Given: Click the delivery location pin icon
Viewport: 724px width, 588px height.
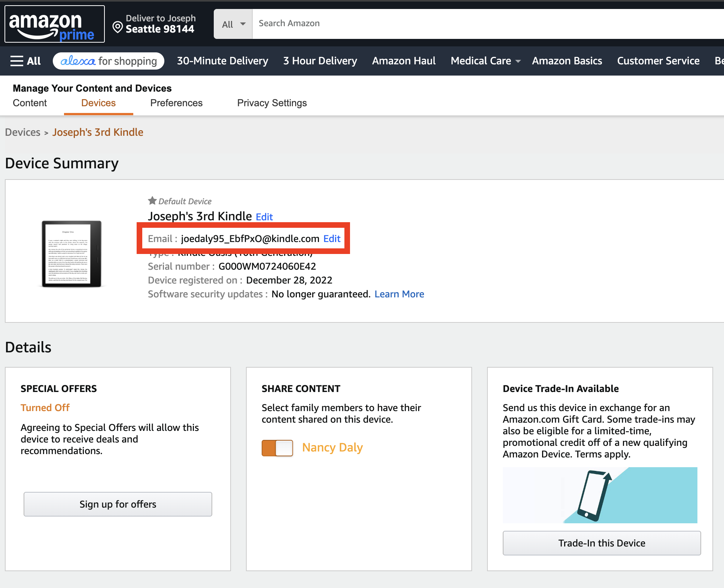Looking at the screenshot, I should point(118,27).
